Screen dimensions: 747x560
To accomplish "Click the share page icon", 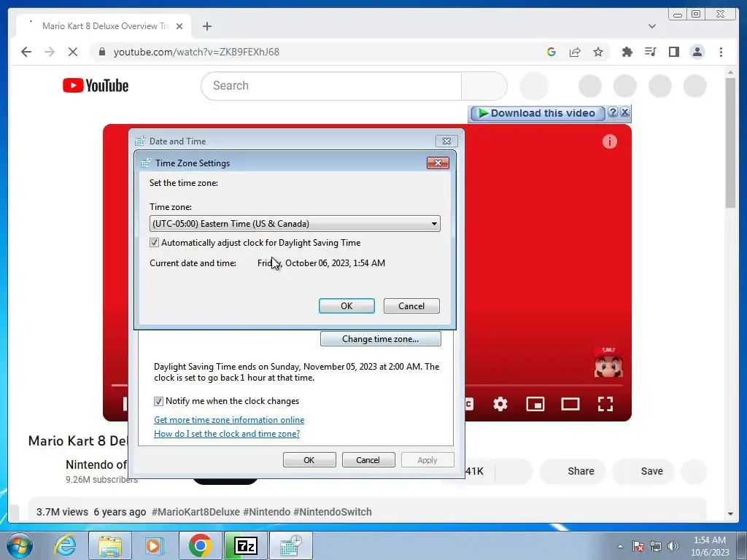I will tap(575, 52).
